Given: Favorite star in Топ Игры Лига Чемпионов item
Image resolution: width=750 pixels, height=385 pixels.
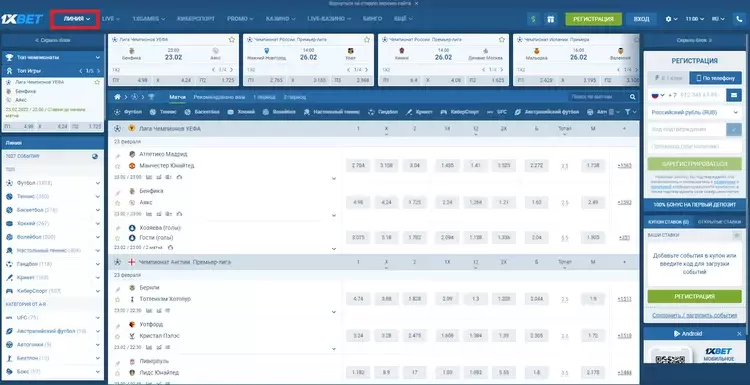Looking at the screenshot, I should point(98,82).
